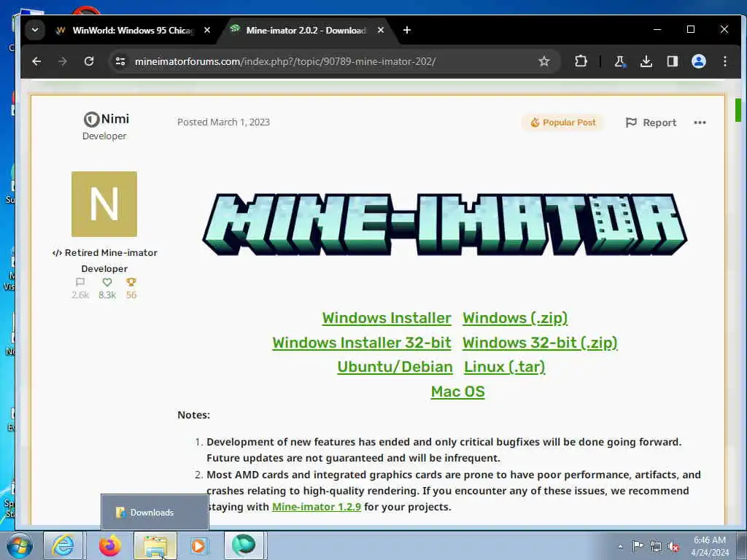Screen dimensions: 747x560
Task: Open the network tray icon
Action: [656, 546]
